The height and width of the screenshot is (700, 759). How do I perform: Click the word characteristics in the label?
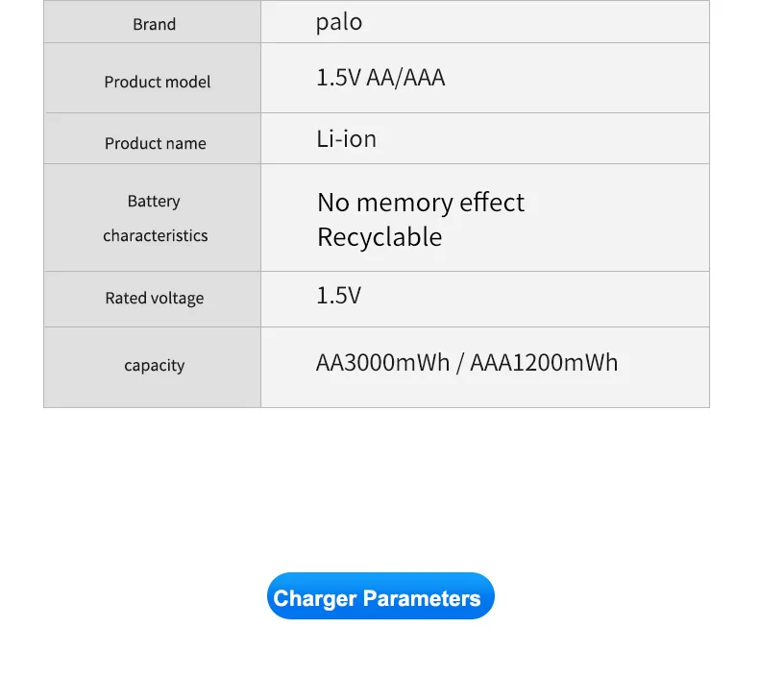(x=155, y=235)
